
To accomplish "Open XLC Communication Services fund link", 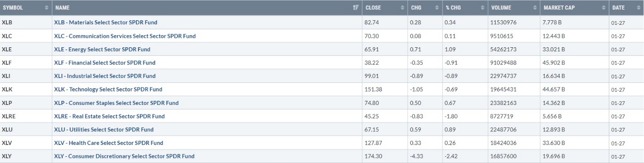I will click(x=124, y=36).
